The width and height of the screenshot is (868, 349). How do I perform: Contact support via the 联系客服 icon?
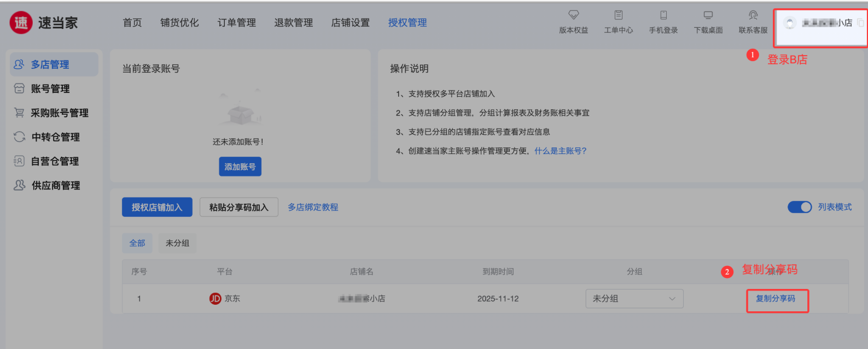click(x=753, y=15)
